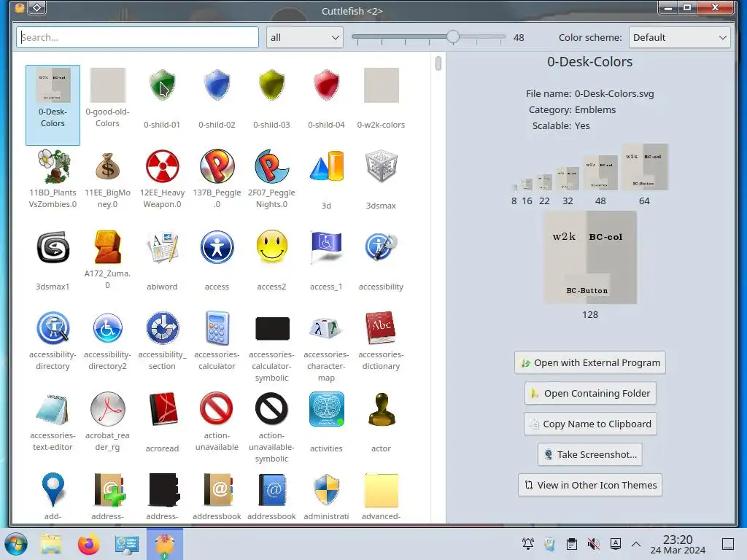Click the Take Screenshot button

pos(590,454)
